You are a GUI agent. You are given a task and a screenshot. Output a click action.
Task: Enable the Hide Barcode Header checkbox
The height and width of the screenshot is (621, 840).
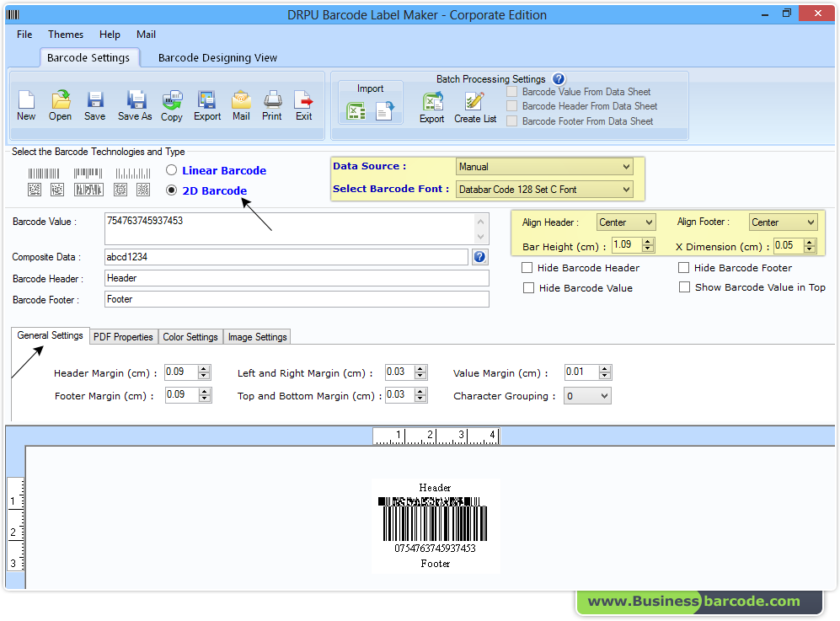[527, 267]
